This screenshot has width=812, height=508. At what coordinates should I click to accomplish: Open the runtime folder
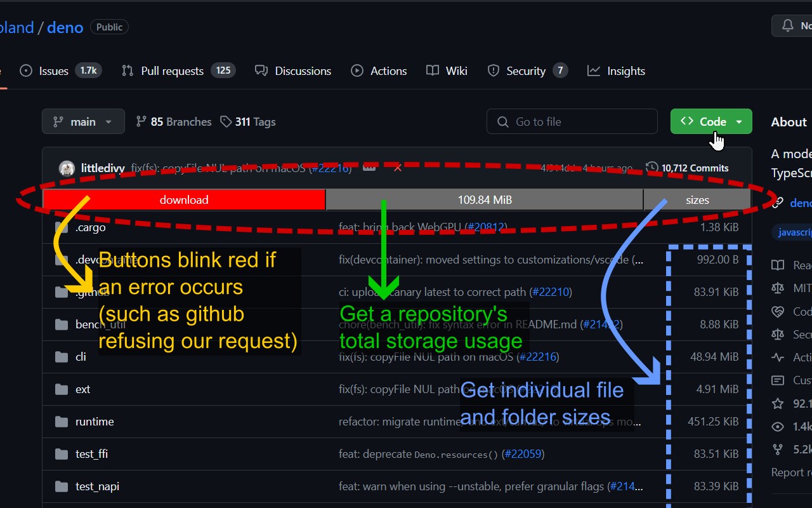click(95, 422)
